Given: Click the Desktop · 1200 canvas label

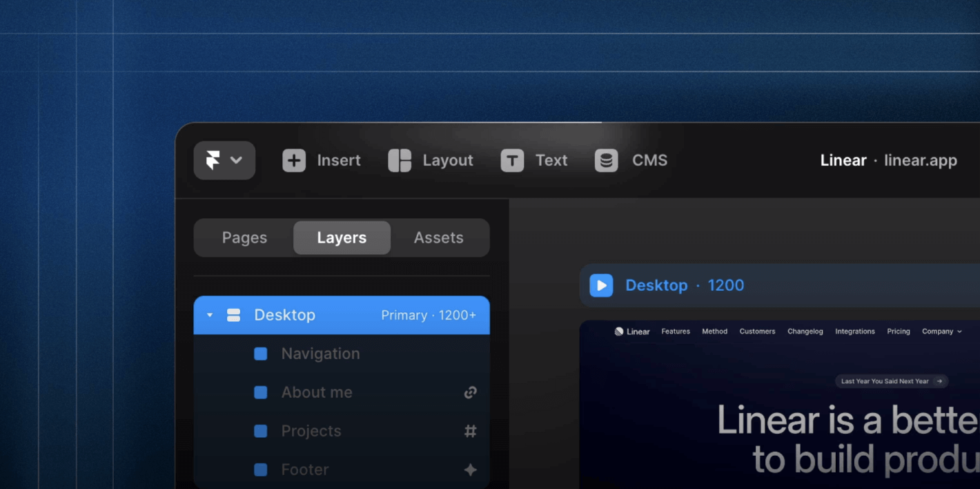Looking at the screenshot, I should pyautogui.click(x=685, y=285).
